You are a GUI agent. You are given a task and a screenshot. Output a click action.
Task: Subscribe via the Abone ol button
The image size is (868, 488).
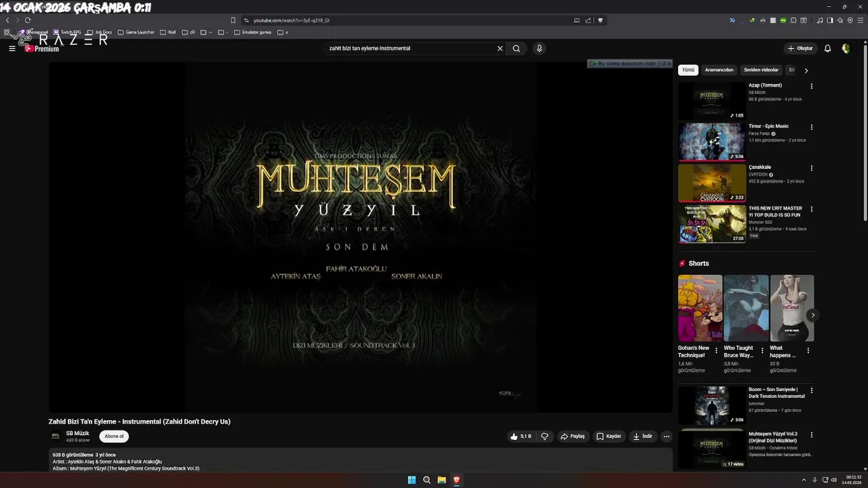coord(114,436)
